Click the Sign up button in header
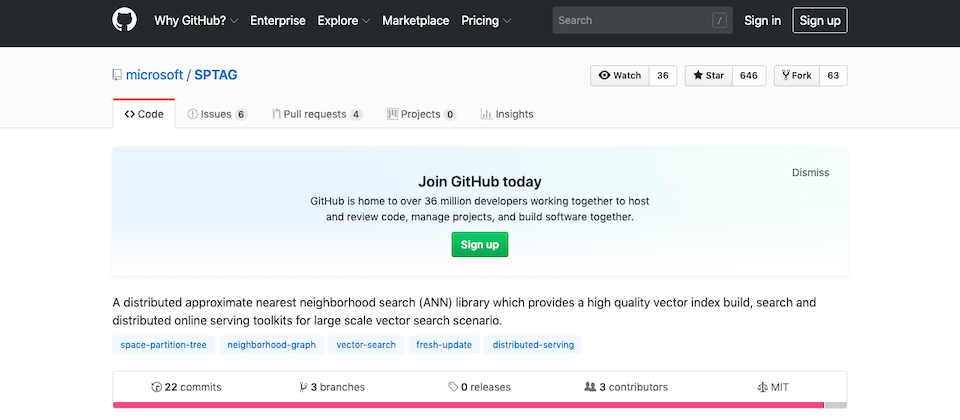The width and height of the screenshot is (960, 420). point(820,20)
